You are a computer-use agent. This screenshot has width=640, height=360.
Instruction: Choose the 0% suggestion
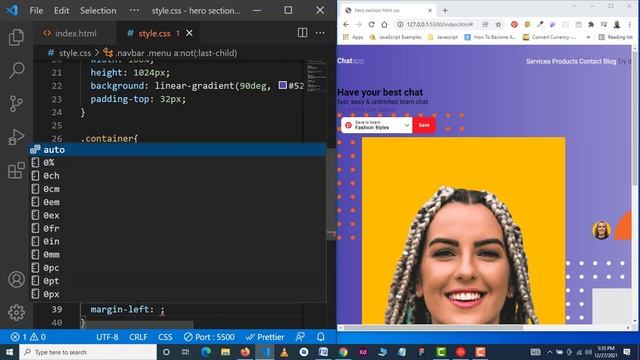(x=177, y=162)
